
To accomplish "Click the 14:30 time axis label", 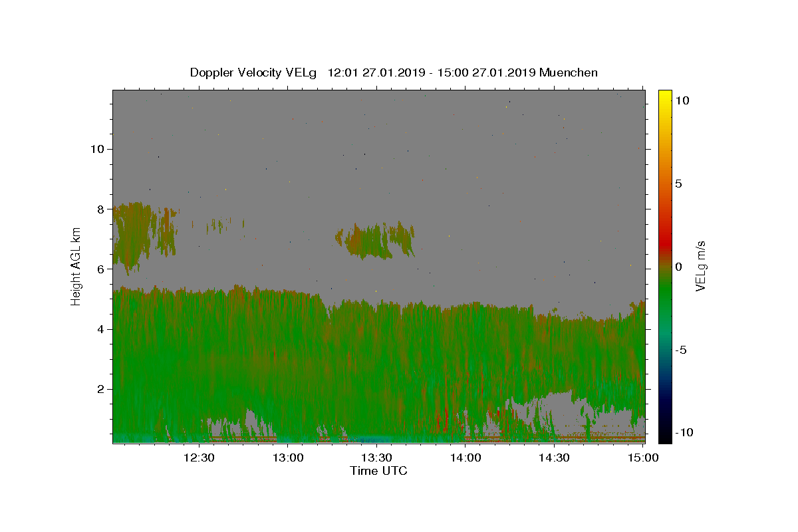I will coord(554,458).
